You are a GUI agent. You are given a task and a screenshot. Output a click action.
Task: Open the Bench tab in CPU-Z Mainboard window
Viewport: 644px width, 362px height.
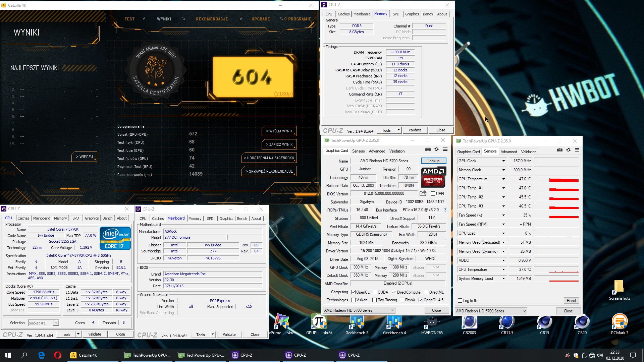[242, 219]
